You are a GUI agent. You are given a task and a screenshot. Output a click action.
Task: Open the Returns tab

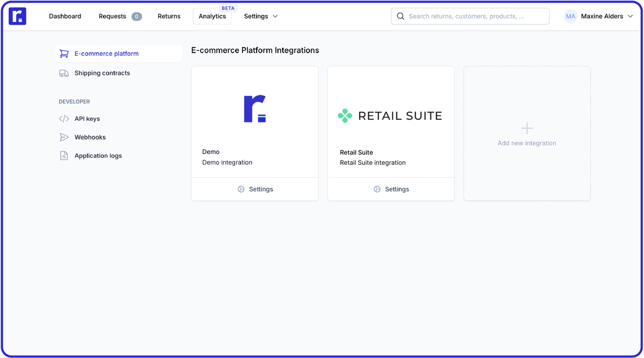(x=169, y=16)
